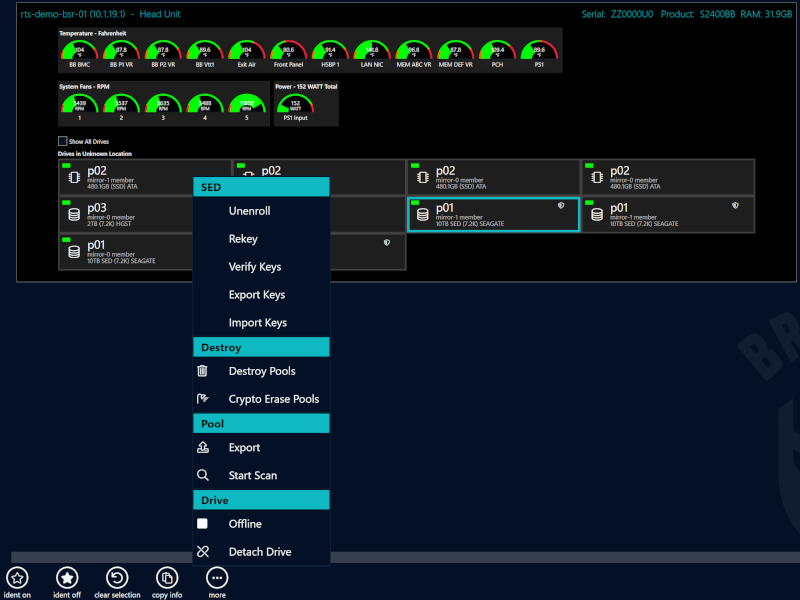The height and width of the screenshot is (600, 800).
Task: Click the ident off icon
Action: [x=66, y=578]
